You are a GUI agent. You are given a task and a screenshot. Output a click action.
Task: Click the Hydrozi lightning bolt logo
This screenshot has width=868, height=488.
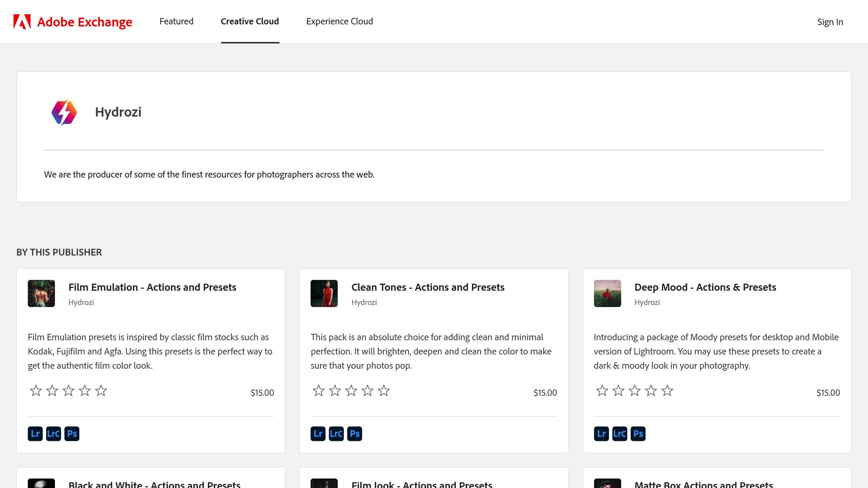64,112
